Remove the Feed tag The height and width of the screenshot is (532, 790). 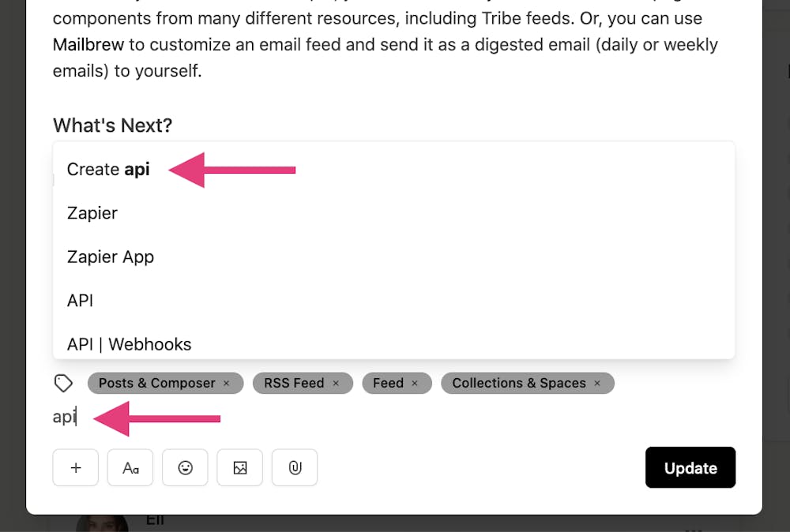coord(415,384)
